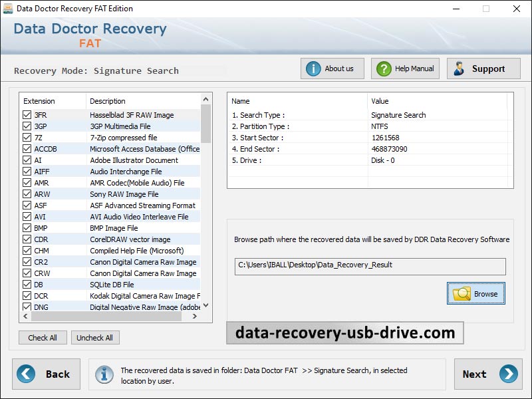Disable the AVI Audio Video Interleave checkbox

(x=28, y=216)
